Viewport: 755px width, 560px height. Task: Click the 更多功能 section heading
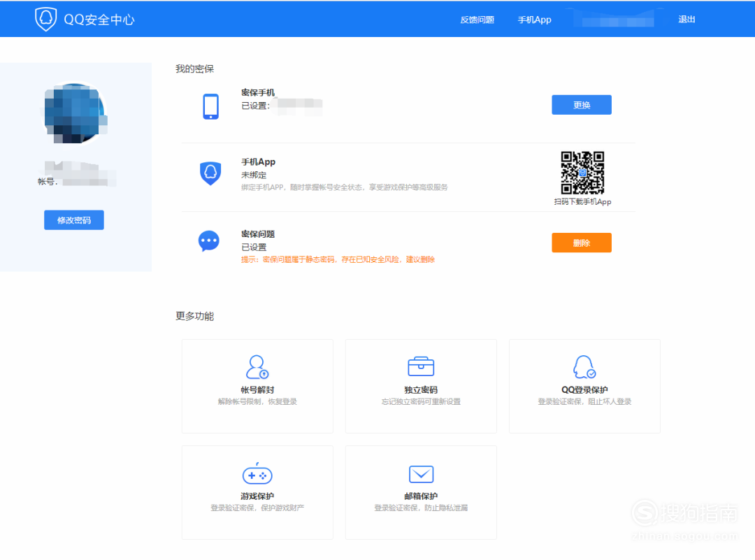194,316
